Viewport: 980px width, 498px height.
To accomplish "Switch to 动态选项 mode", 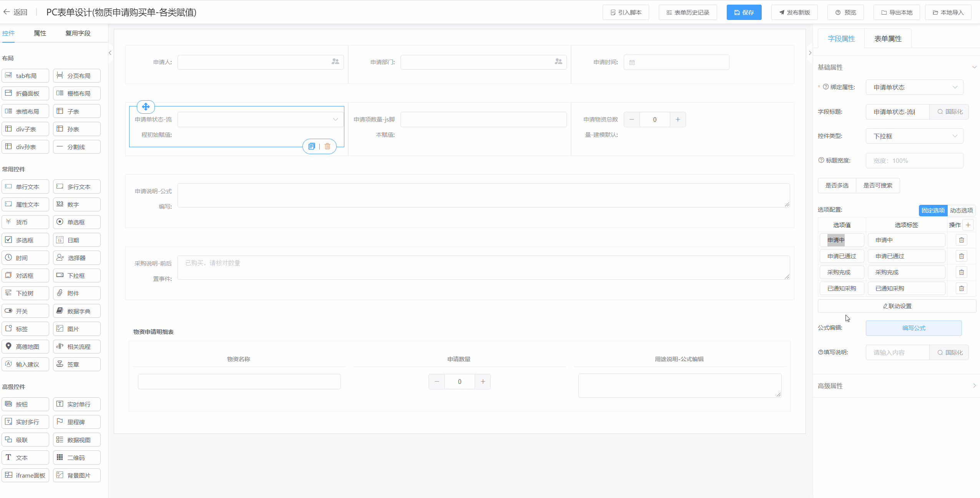I will point(961,211).
